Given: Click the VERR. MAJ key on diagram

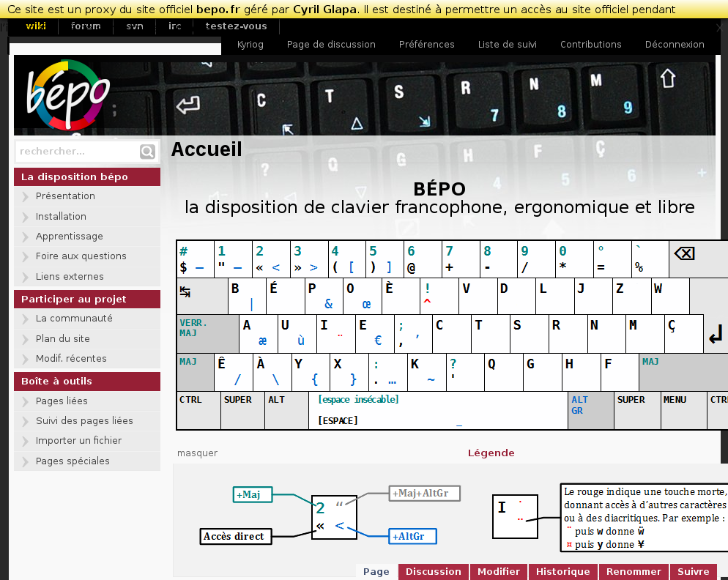Looking at the screenshot, I should (x=208, y=334).
